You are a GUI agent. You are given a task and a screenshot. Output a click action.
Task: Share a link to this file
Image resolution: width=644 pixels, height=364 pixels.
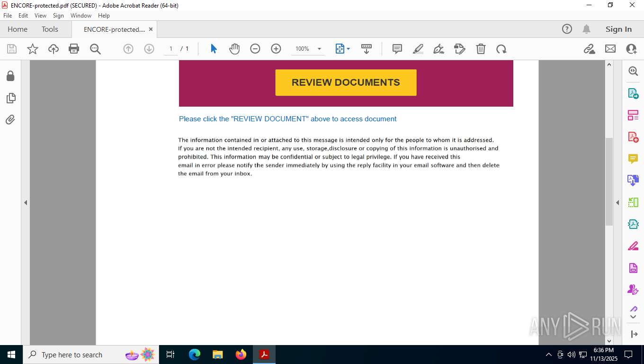tap(590, 49)
